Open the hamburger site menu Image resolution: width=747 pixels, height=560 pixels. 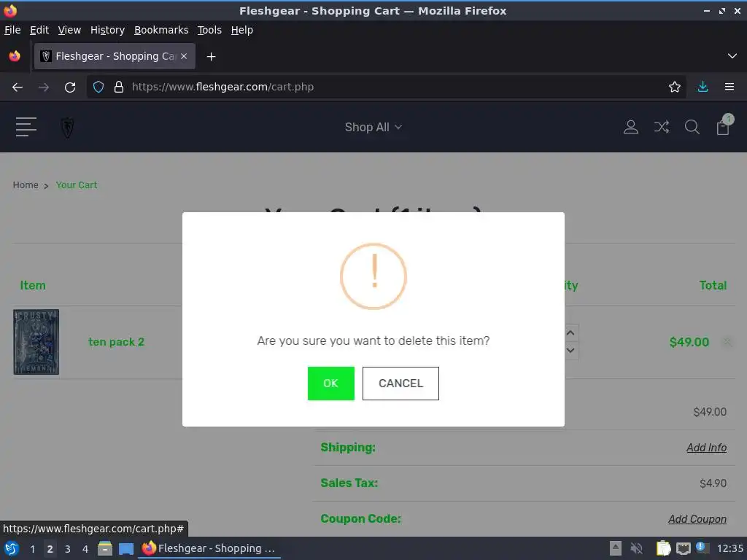pos(26,127)
